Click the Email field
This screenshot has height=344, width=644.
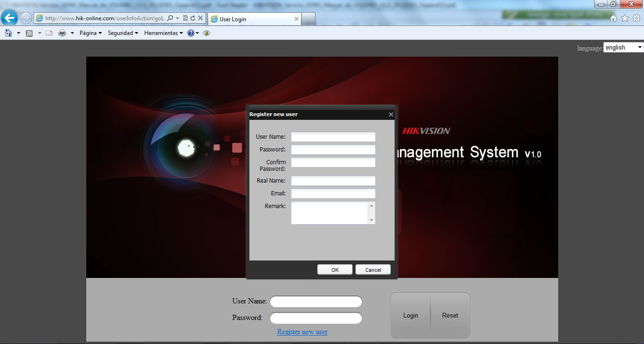click(x=333, y=193)
